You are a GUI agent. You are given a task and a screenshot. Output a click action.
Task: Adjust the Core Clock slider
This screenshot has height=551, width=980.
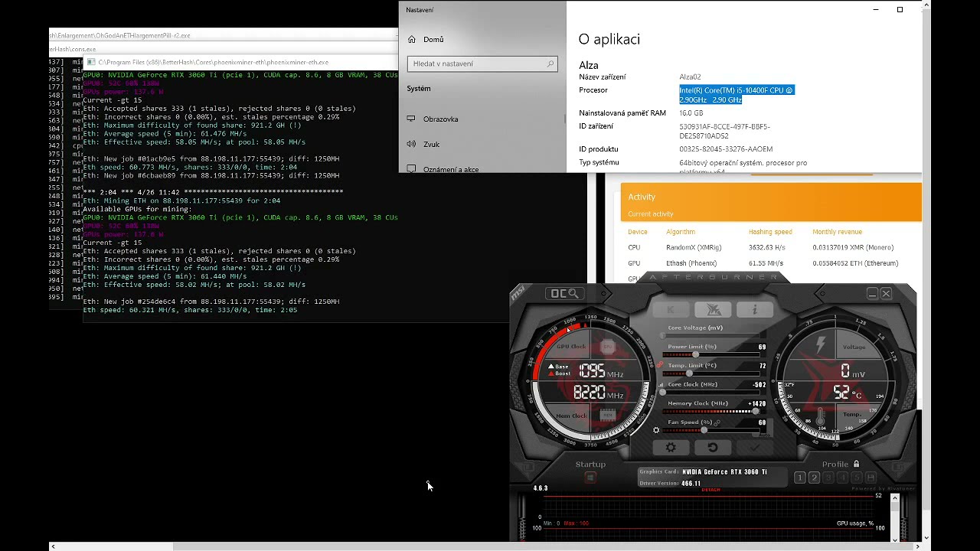pyautogui.click(x=711, y=393)
